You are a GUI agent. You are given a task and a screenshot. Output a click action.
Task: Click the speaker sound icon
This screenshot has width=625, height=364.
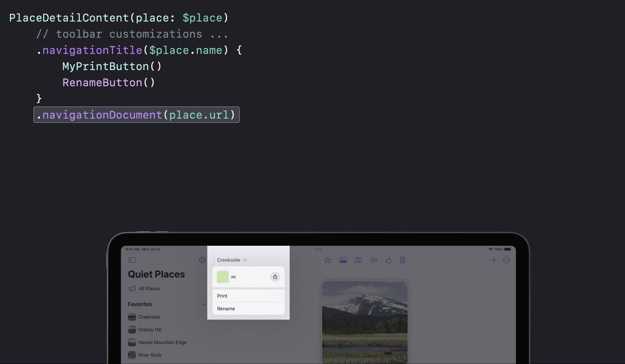click(373, 260)
